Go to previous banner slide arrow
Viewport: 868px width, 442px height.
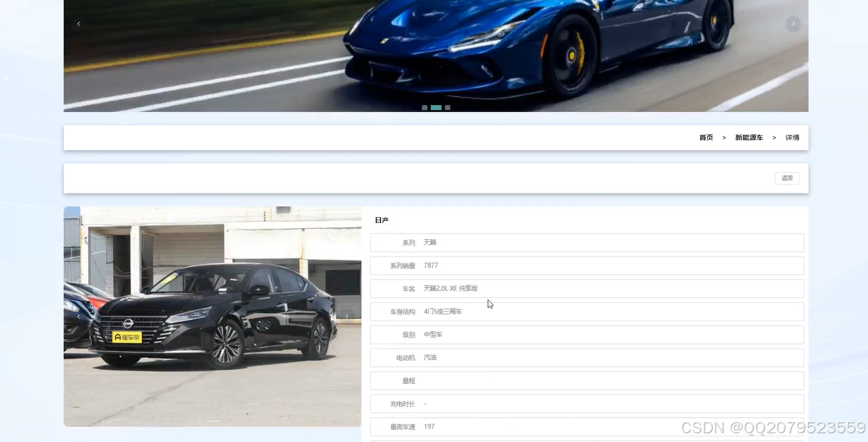point(79,24)
